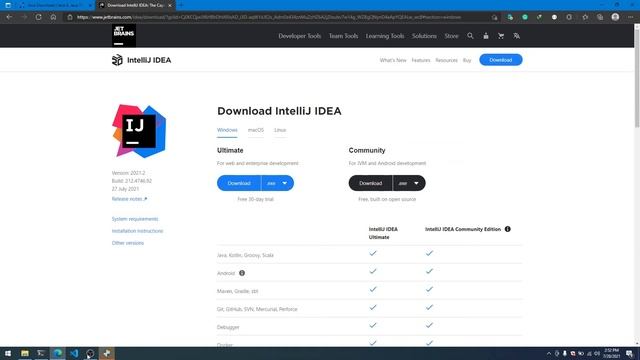
Task: Download IntelliJ IDEA Community
Action: pos(370,183)
